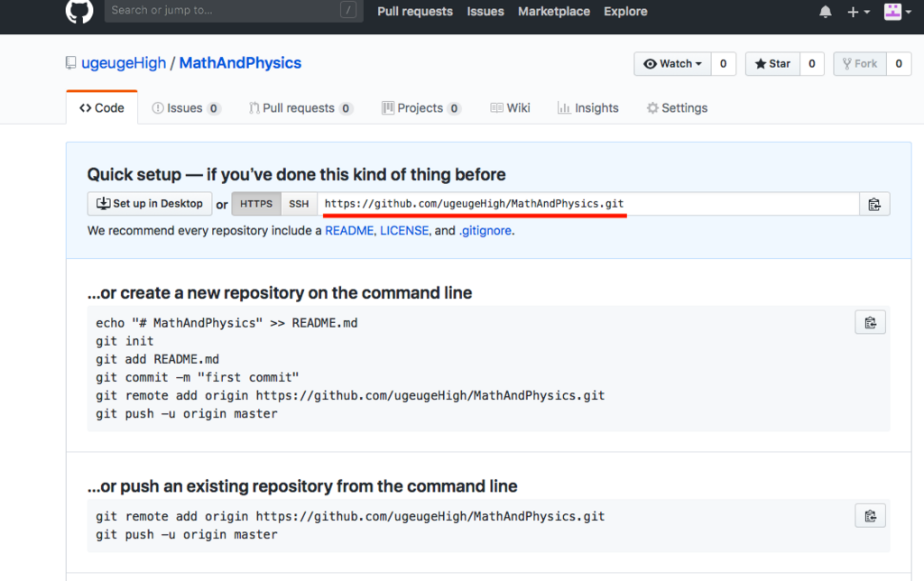
Task: Click the GitHub Octocat logo
Action: click(79, 10)
